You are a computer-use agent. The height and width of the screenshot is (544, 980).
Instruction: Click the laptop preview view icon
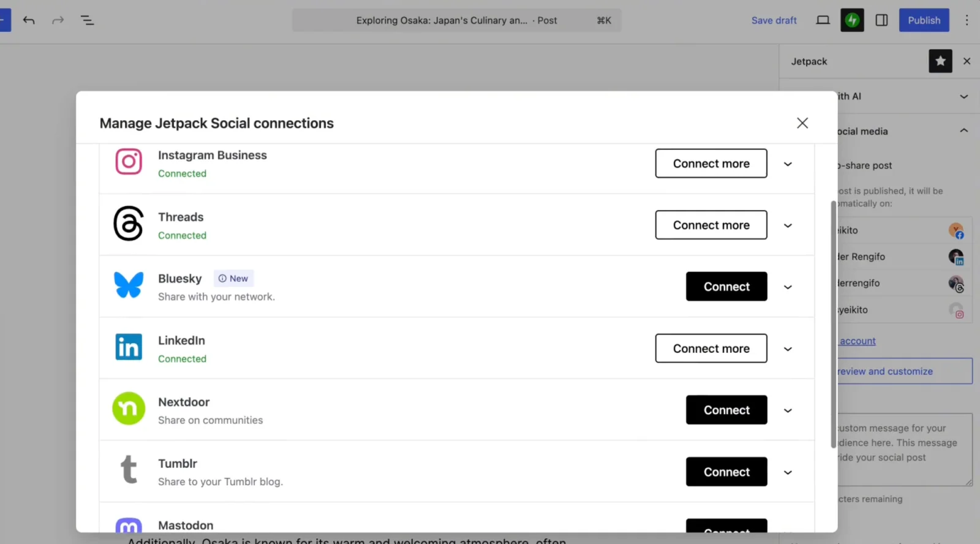[823, 20]
